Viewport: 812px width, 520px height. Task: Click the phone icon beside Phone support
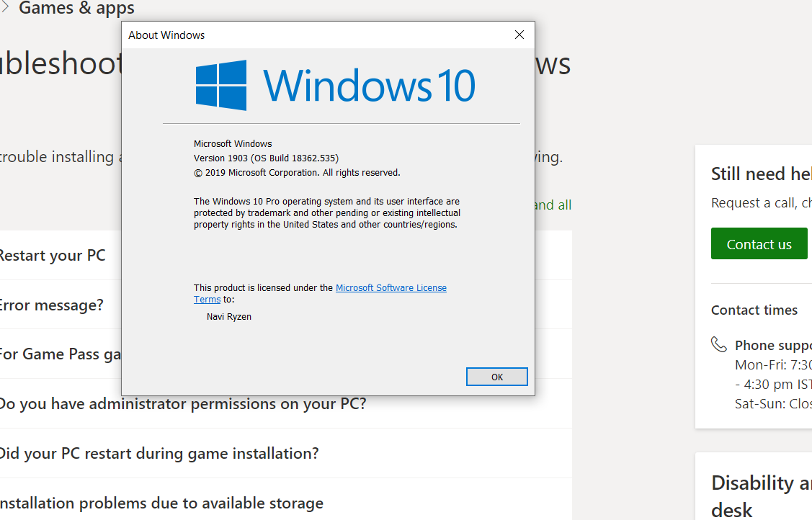(x=719, y=344)
